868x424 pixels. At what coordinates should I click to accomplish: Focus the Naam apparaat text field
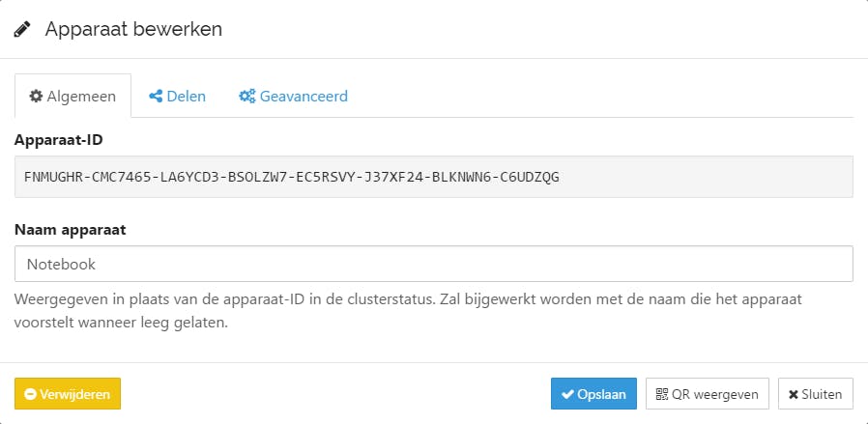434,264
